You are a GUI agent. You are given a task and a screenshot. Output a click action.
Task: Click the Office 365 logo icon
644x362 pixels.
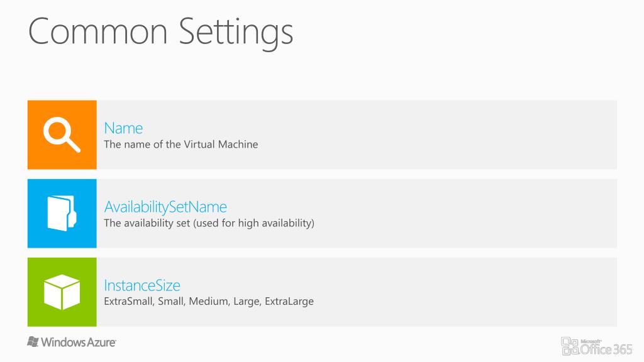tap(570, 346)
